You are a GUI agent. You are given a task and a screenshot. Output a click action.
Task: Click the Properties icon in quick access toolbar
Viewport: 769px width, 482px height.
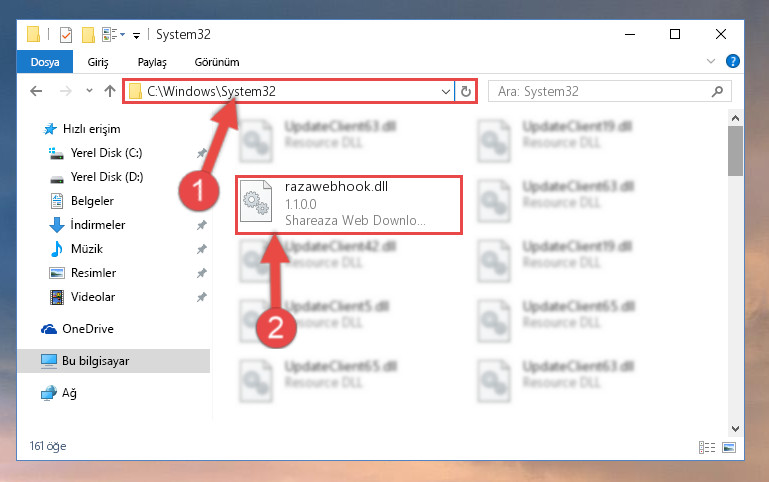[x=65, y=35]
